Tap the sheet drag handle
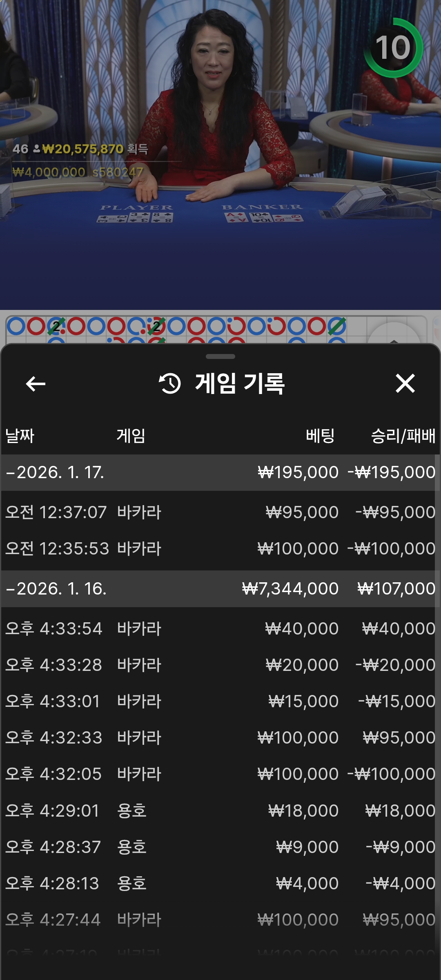Screen dimensions: 441x980 tap(220, 356)
